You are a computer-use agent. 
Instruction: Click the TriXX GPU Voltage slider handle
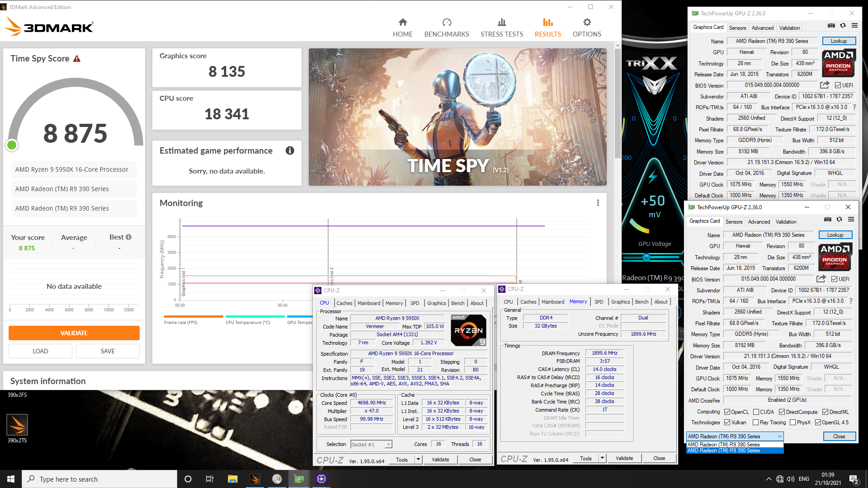[x=646, y=257]
